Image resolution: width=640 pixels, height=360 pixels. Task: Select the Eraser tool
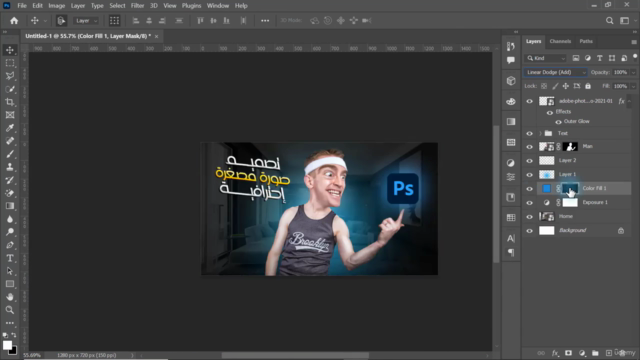(x=10, y=193)
